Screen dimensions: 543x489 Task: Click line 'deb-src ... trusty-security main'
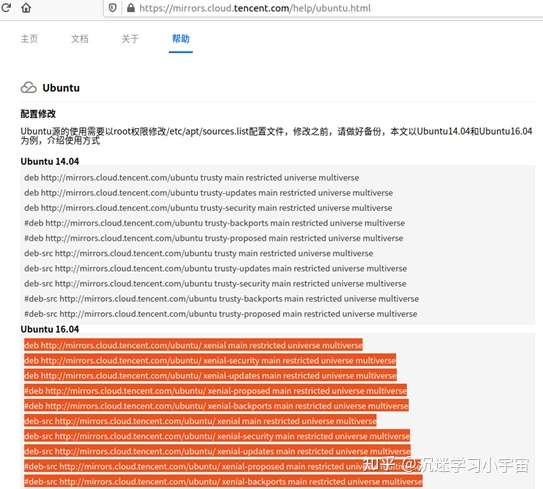(x=215, y=284)
